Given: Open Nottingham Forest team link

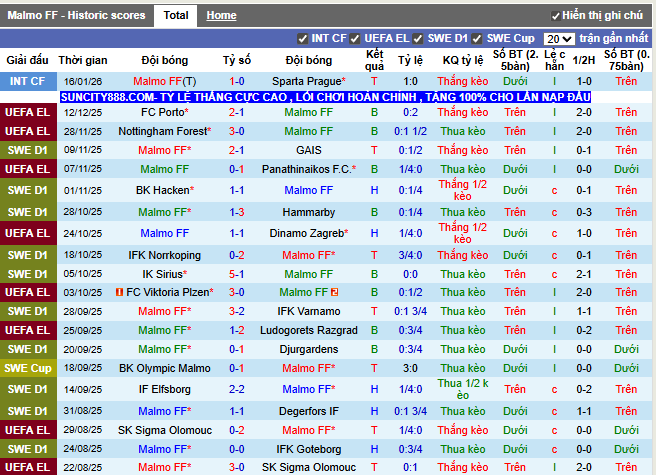Looking at the screenshot, I should tap(164, 131).
